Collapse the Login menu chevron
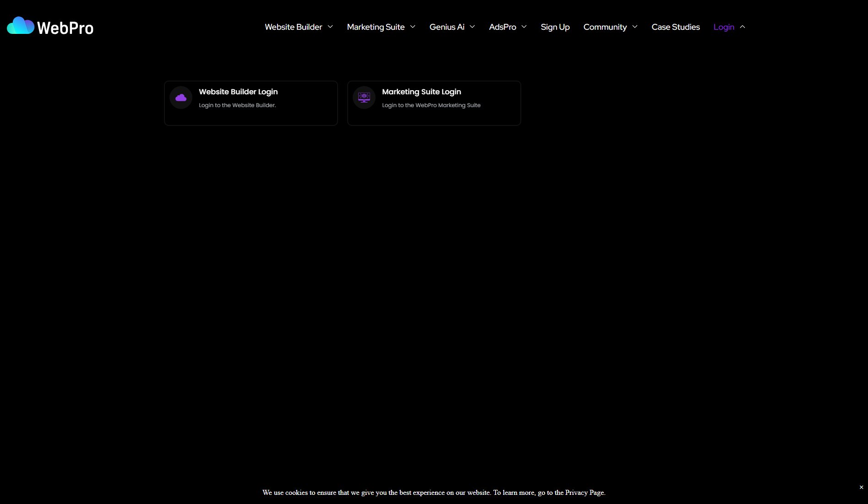The height and width of the screenshot is (504, 868). [x=742, y=27]
